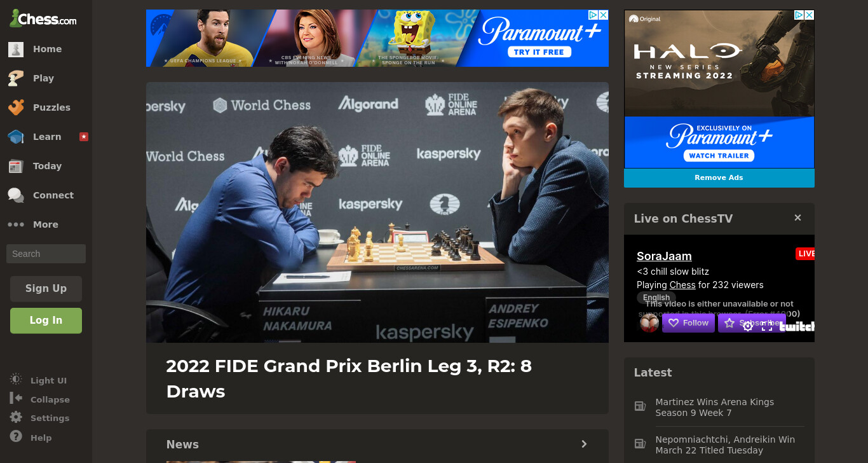The image size is (868, 463).
Task: Expand the More menu
Action: click(x=33, y=225)
